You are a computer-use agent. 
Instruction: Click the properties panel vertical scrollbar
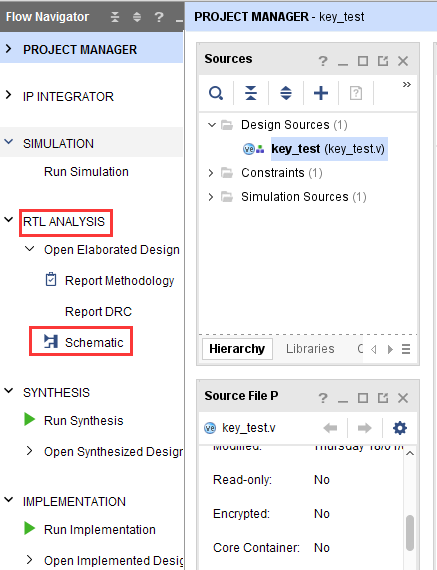coord(410,533)
